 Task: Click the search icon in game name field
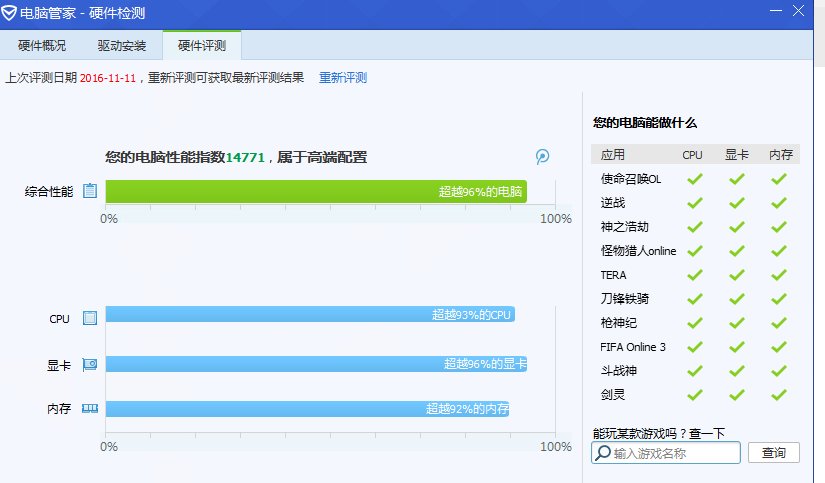[x=602, y=453]
